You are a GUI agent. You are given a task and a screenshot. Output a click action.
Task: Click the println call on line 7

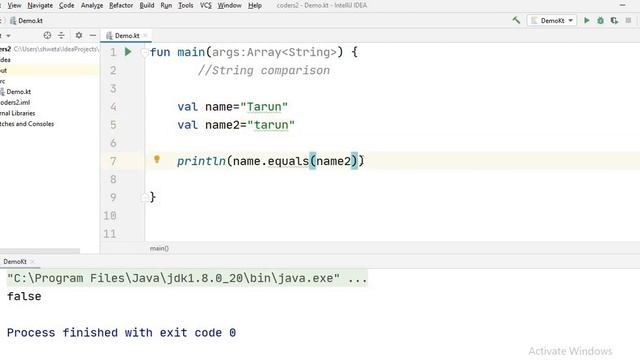tap(202, 161)
